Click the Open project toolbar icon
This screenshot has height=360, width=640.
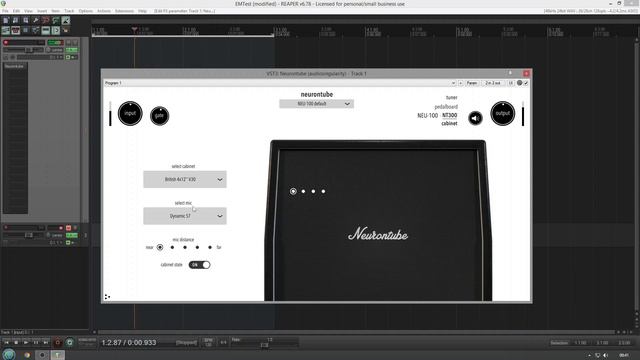(16, 20)
